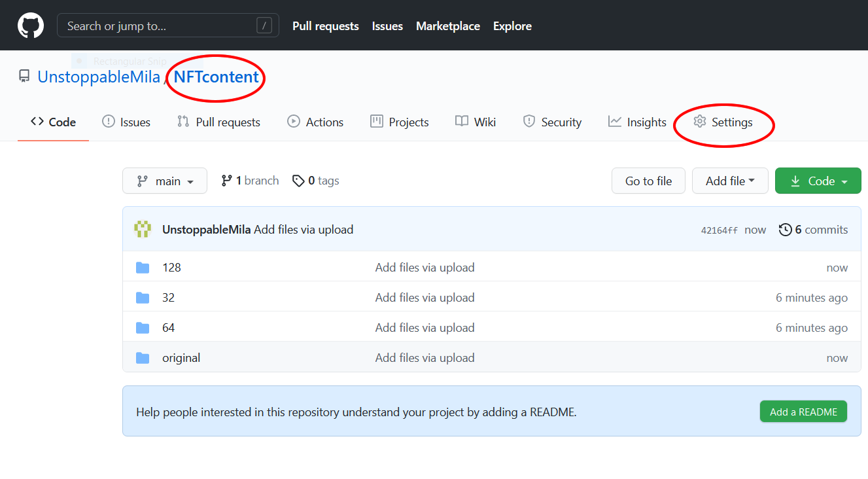Screen dimensions: 868x479
Task: Click the commits history clock icon
Action: (x=785, y=230)
